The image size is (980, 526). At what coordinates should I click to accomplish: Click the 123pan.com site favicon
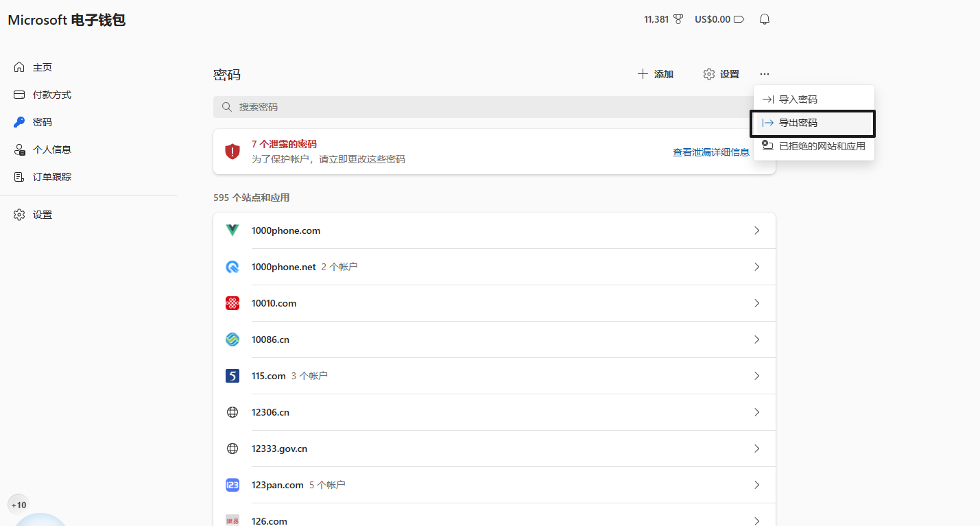(x=232, y=485)
